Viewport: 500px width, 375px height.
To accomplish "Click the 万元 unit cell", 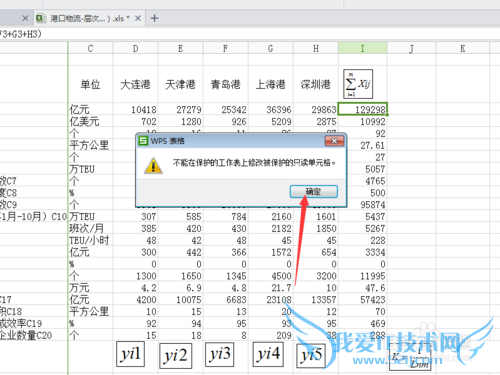I will [x=90, y=288].
